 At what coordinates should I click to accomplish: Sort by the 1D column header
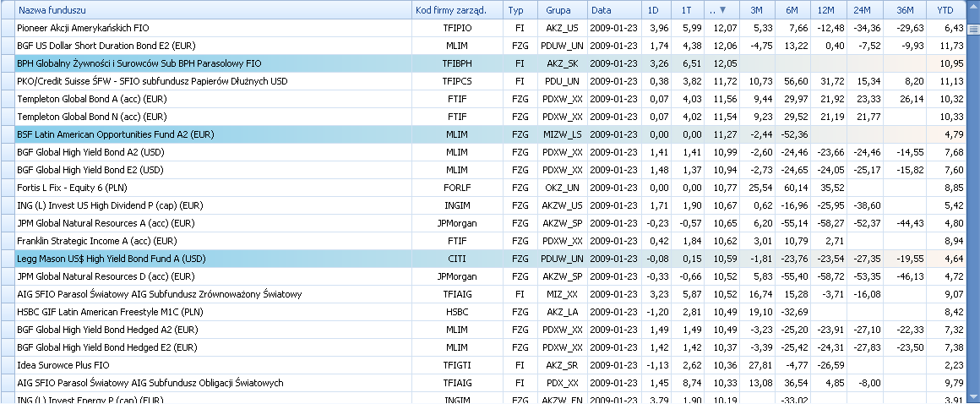(x=656, y=10)
